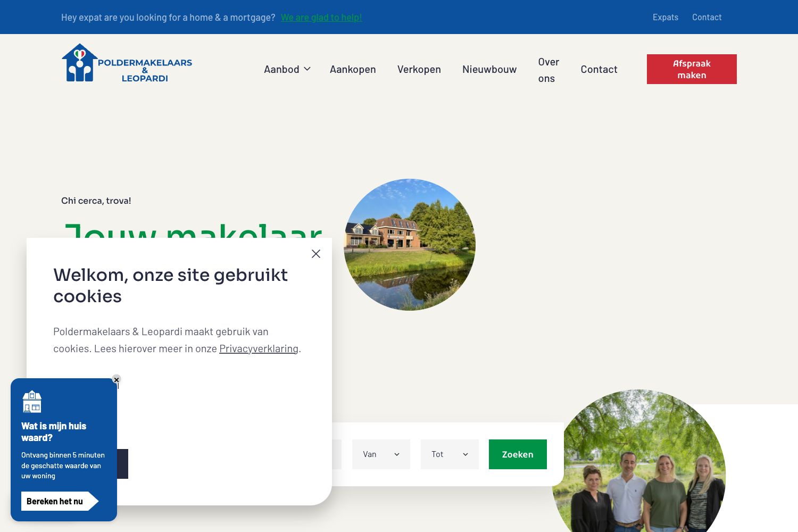The width and height of the screenshot is (798, 532).
Task: Go to the Verkopen page
Action: (419, 69)
